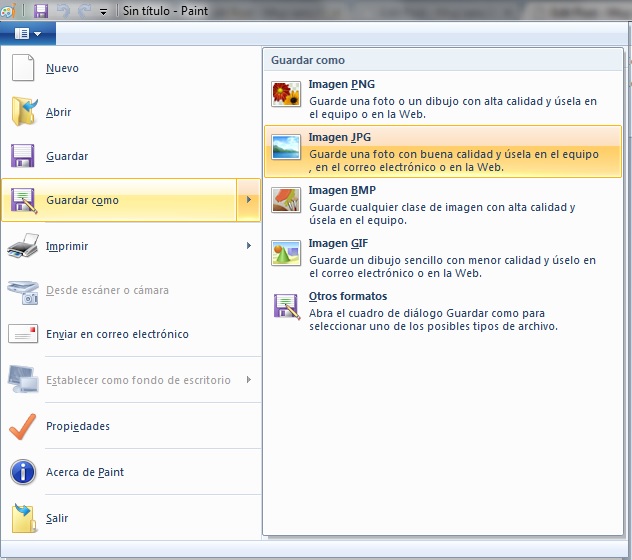Click GIF description 'Guarde un dibujo sencillo'

point(452,266)
